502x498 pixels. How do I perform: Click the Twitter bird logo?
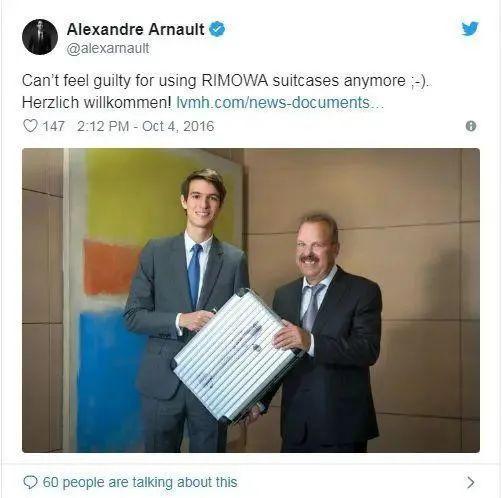[470, 29]
